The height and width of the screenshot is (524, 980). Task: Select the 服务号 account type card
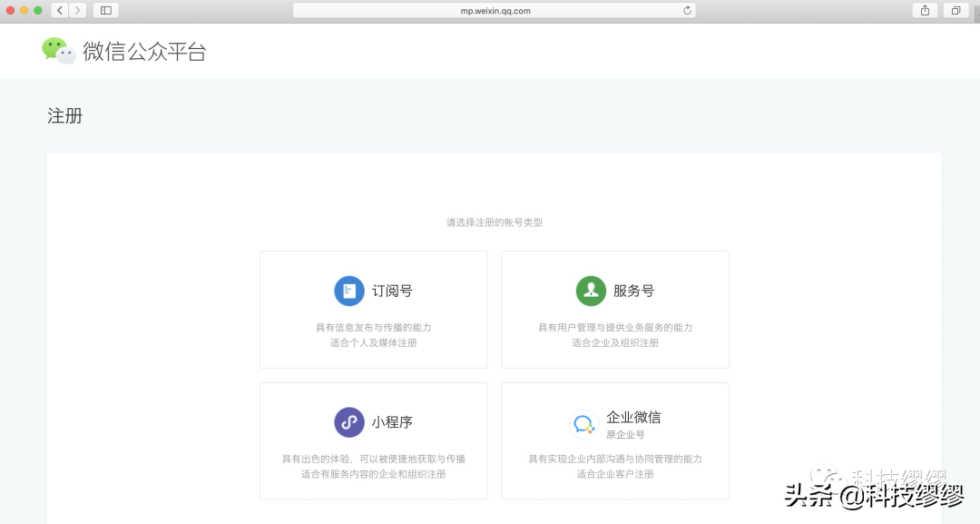pos(614,309)
